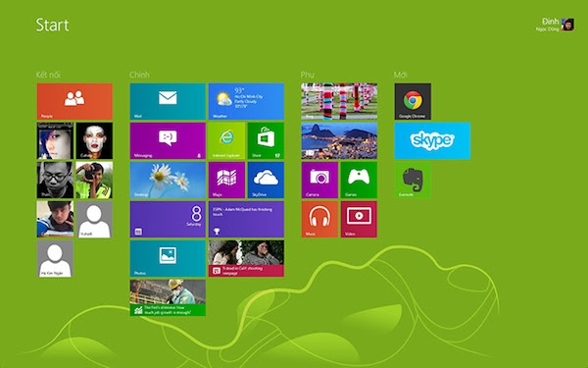Open the Weather tile showing 93°
Viewport: 588px width, 368px height.
pyautogui.click(x=246, y=101)
